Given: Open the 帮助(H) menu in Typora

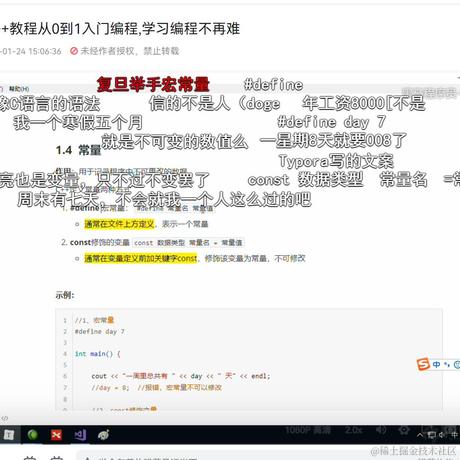Looking at the screenshot, I should [x=19, y=89].
